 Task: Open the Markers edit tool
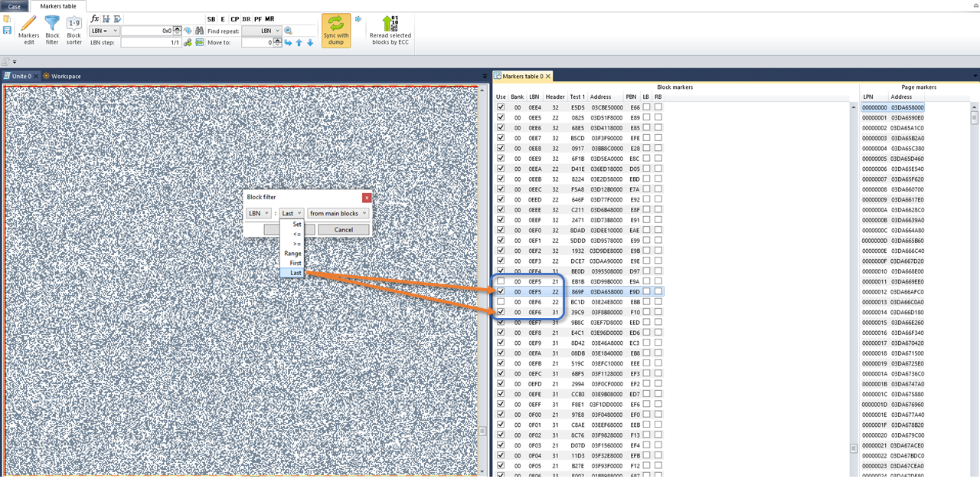[28, 31]
